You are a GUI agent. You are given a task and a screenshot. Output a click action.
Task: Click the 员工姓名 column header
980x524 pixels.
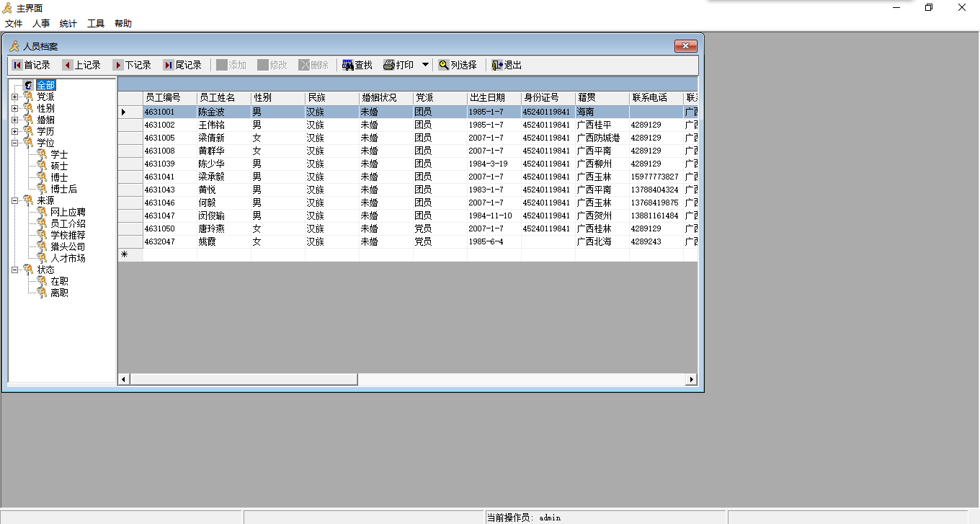(224, 98)
